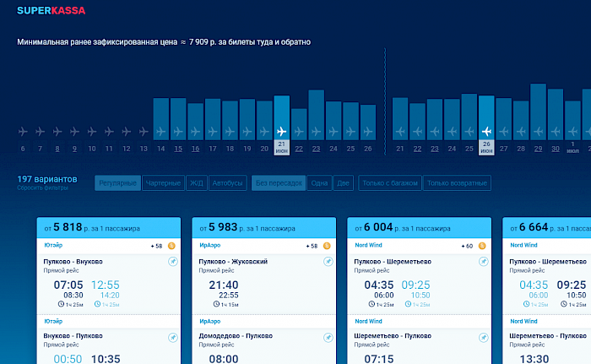
Task: Open the SuperKassa logo homepage
Action: [x=52, y=11]
